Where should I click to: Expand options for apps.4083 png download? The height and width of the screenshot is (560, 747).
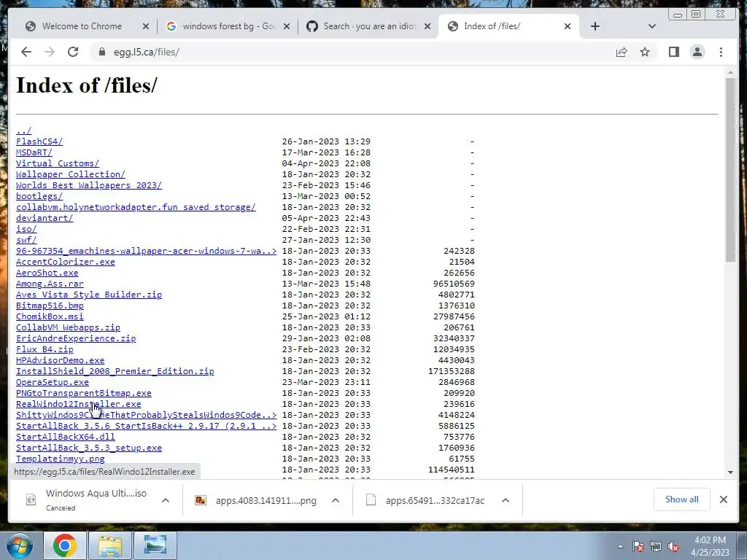click(336, 500)
